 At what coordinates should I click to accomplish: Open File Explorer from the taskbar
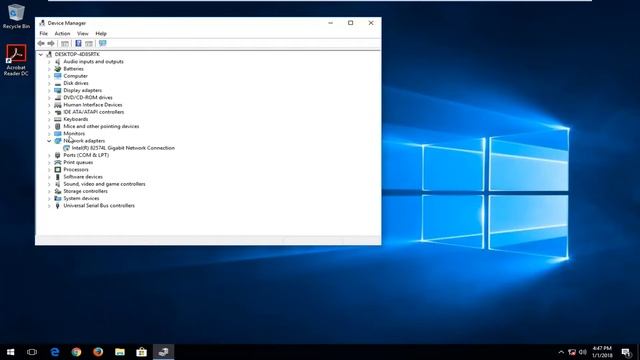click(120, 352)
